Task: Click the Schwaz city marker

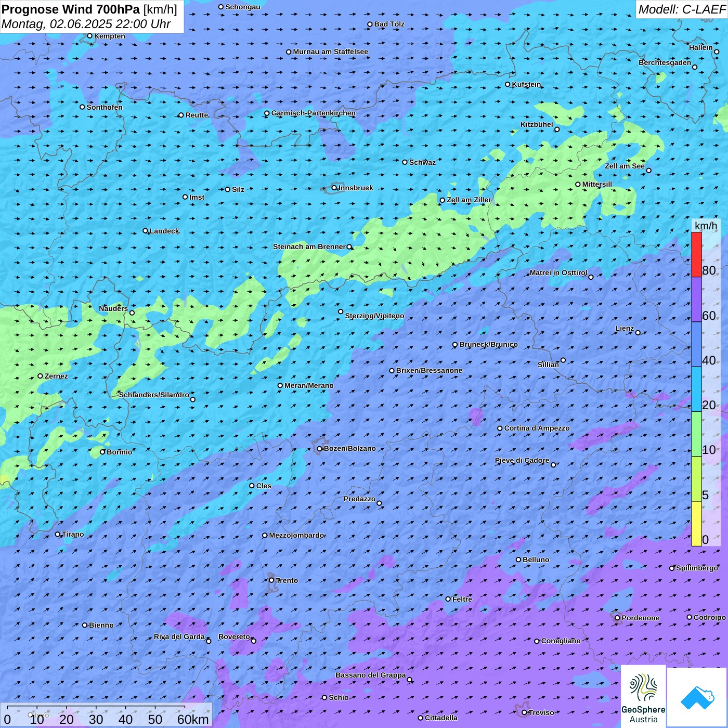Action: click(x=405, y=162)
